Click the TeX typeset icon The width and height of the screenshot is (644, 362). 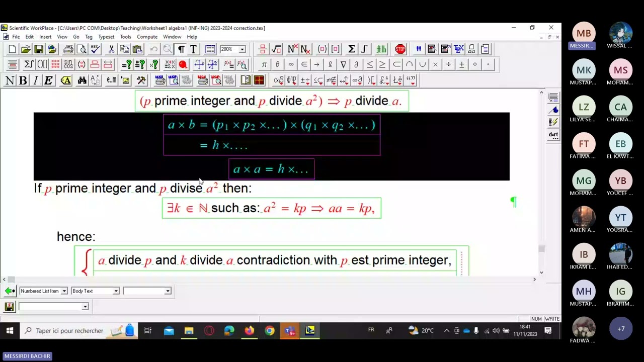458,49
